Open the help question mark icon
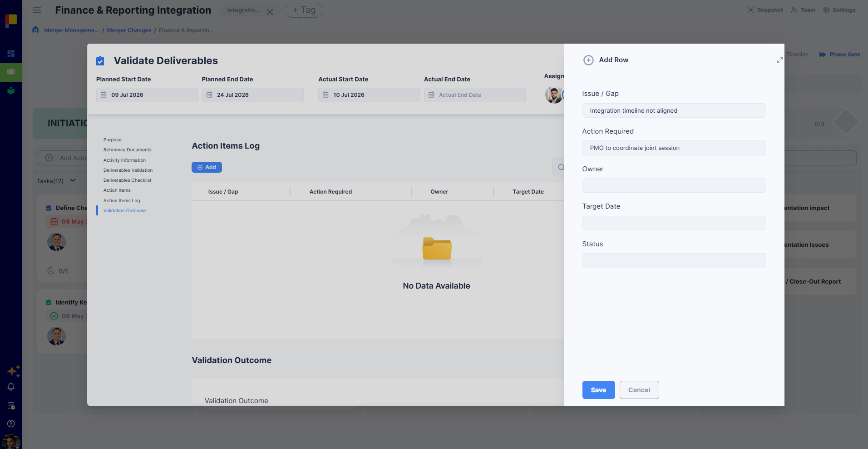Screen dimensions: 868x449 (11, 424)
